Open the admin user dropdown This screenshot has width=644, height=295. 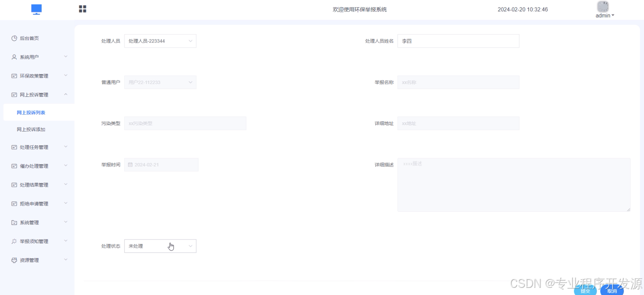[x=605, y=15]
